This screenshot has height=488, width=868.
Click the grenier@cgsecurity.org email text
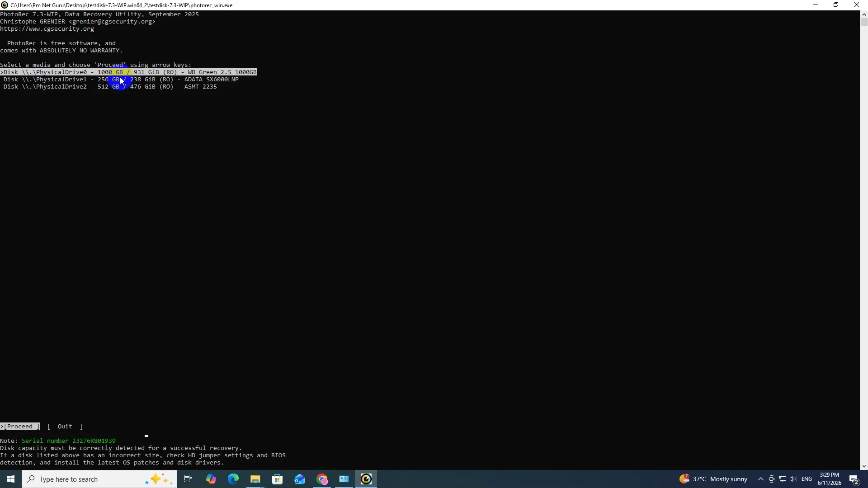[x=112, y=22]
